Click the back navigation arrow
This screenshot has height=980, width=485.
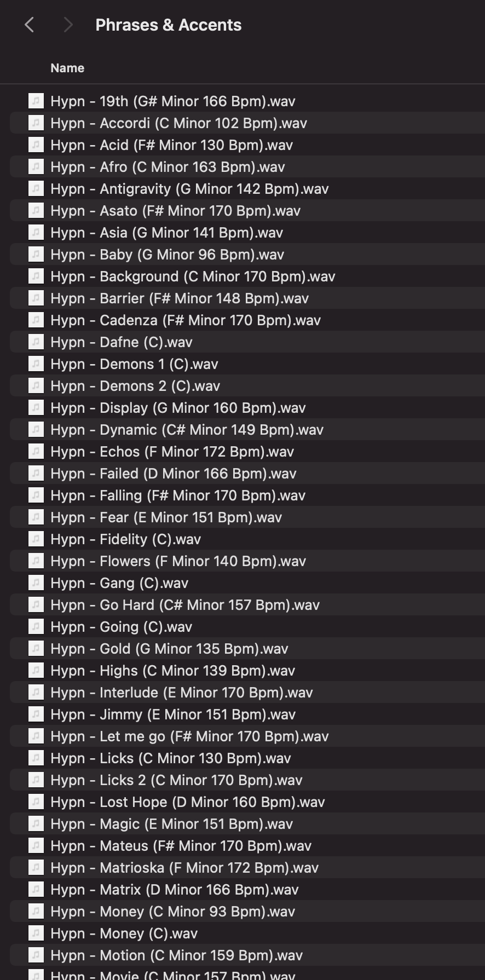[30, 25]
